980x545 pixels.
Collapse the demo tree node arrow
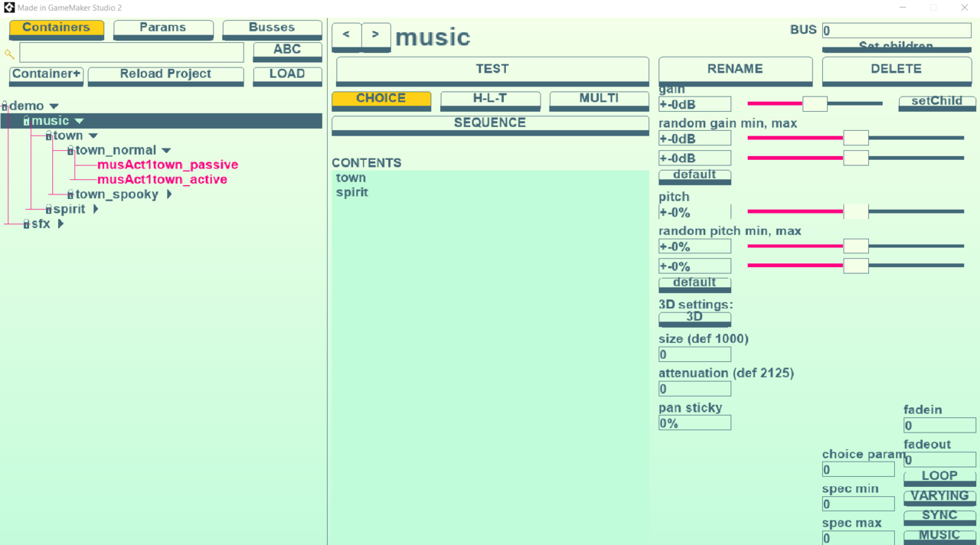tap(54, 106)
